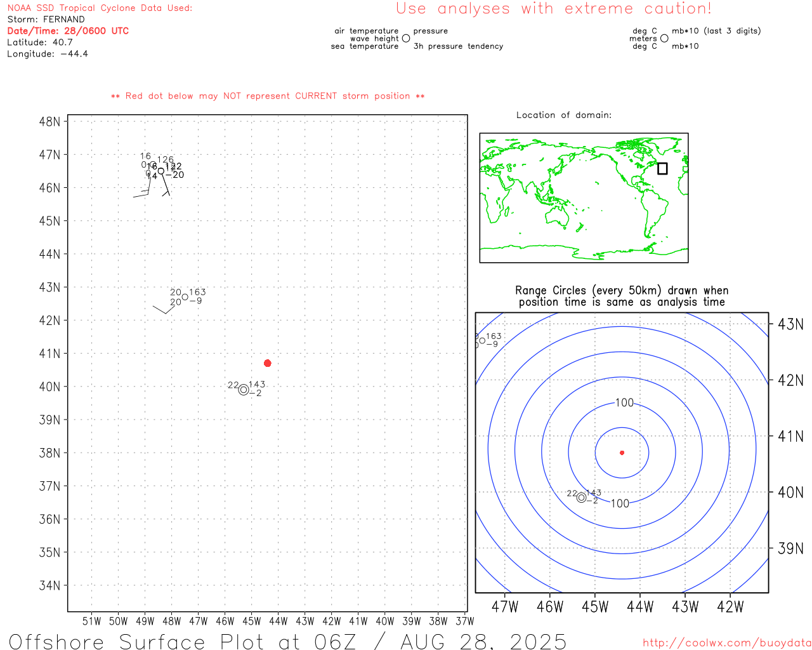The height and width of the screenshot is (650, 812).
Task: Click the red center dot in range circles plot
Action: (x=622, y=453)
